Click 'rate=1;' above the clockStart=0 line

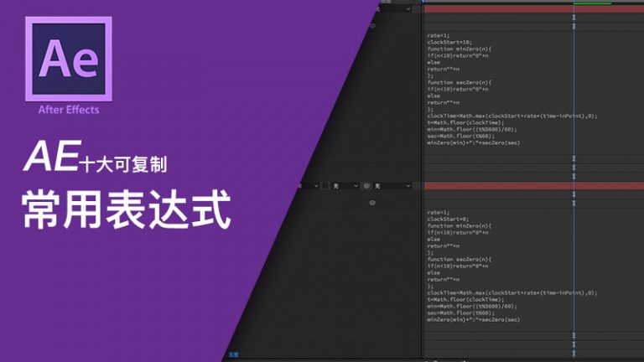tap(439, 213)
